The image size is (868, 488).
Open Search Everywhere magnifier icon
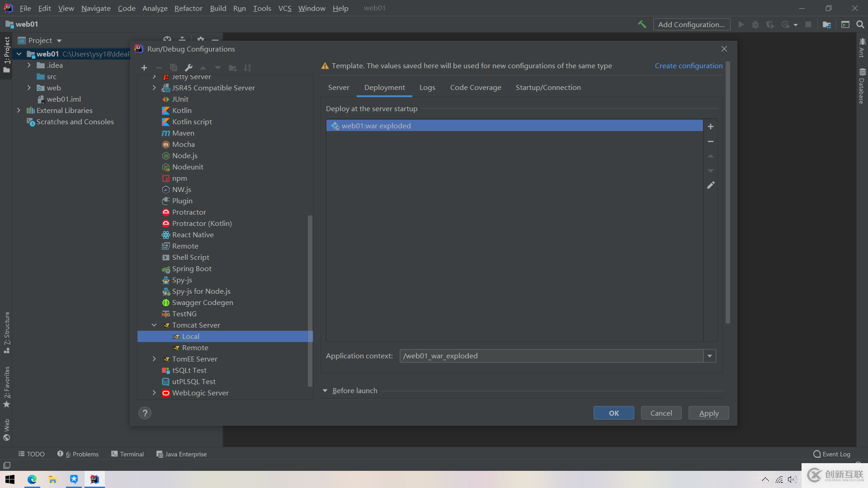tap(860, 24)
